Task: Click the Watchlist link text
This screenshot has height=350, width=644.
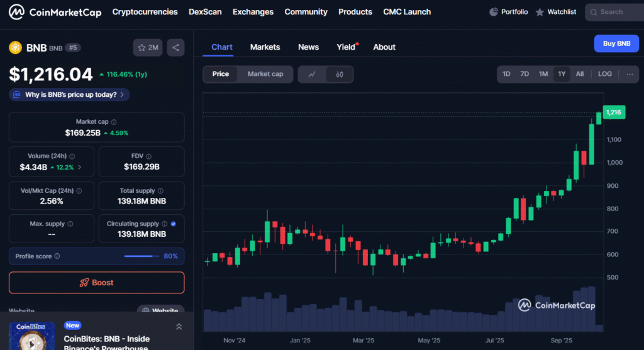Action: click(562, 12)
